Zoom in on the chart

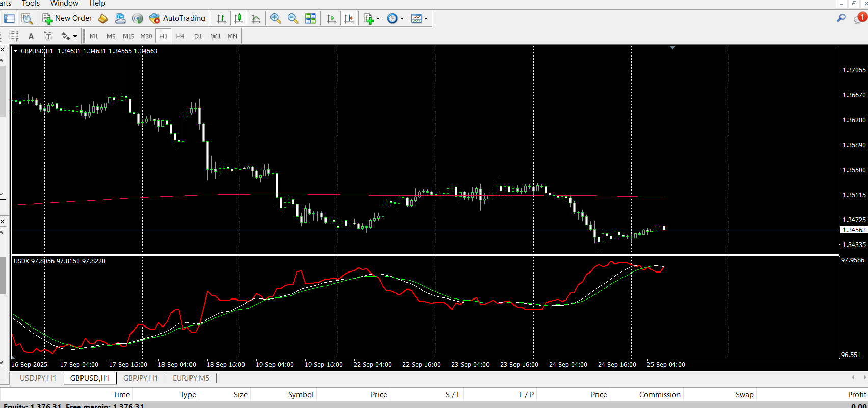click(x=276, y=19)
